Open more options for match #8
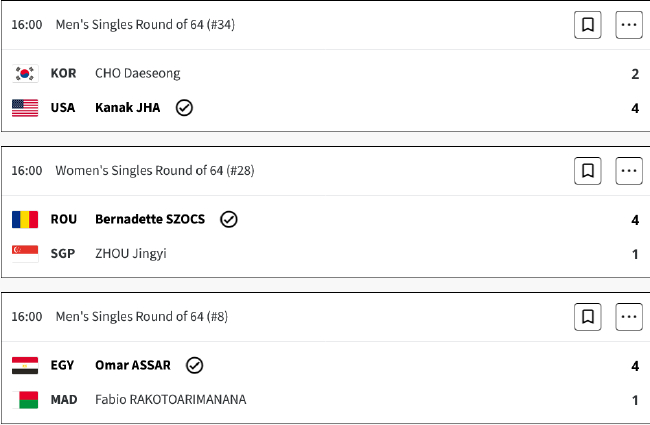650x425 pixels. [628, 317]
